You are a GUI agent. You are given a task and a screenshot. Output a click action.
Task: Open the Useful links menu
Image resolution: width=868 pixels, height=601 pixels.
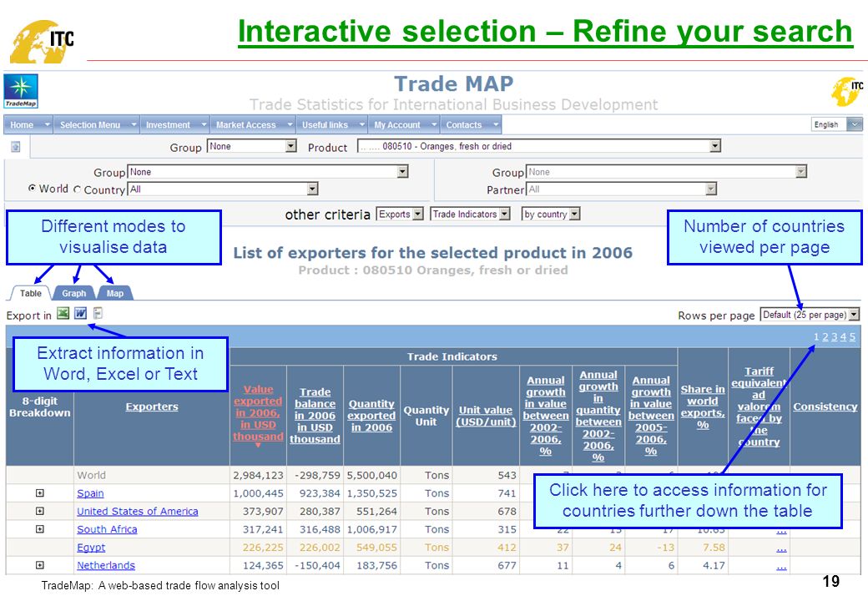coord(332,125)
